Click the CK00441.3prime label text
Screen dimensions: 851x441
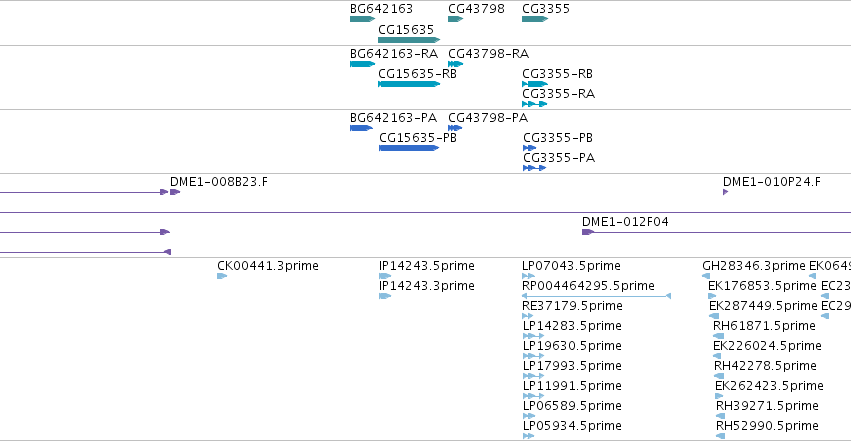click(x=268, y=266)
